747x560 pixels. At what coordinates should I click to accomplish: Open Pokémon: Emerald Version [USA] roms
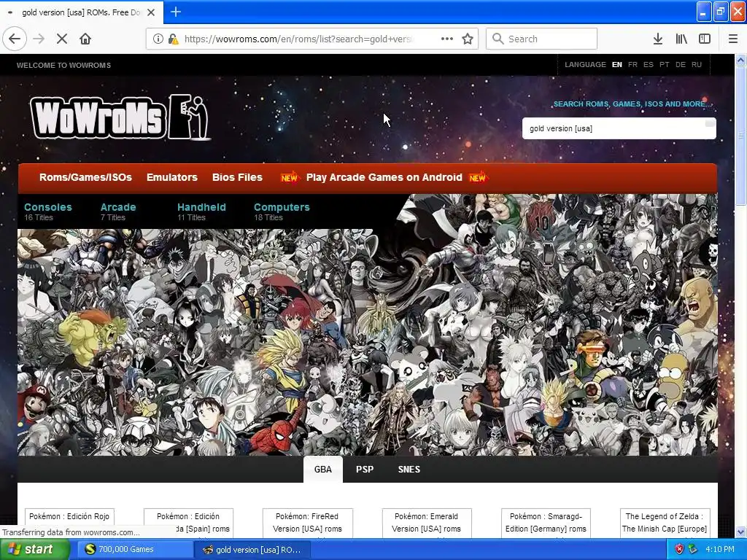(x=426, y=523)
